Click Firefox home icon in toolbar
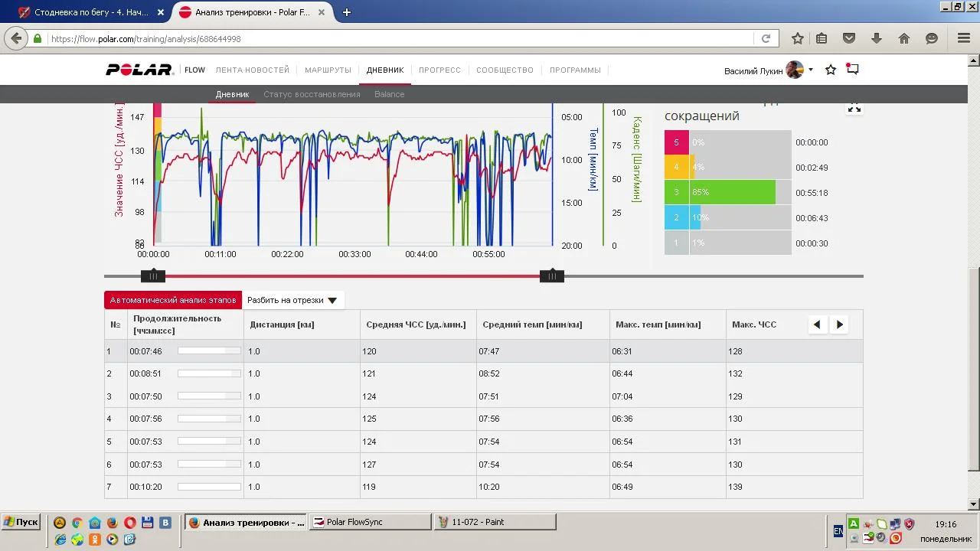The image size is (980, 551). (x=904, y=38)
